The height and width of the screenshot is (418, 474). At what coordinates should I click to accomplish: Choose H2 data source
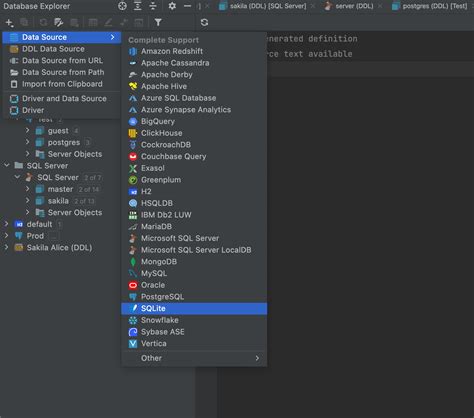pyautogui.click(x=194, y=191)
